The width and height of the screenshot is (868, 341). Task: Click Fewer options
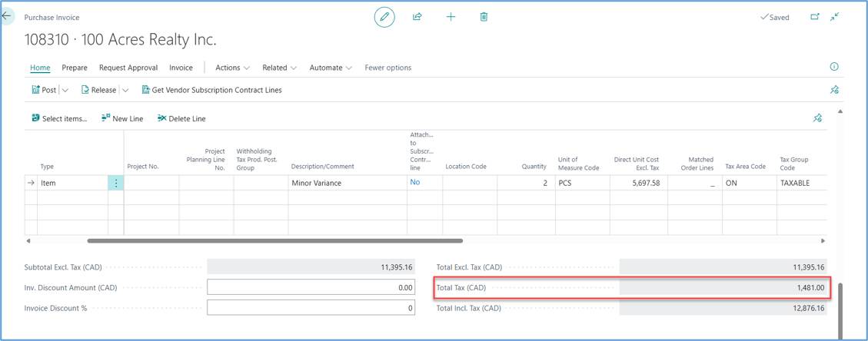click(388, 68)
